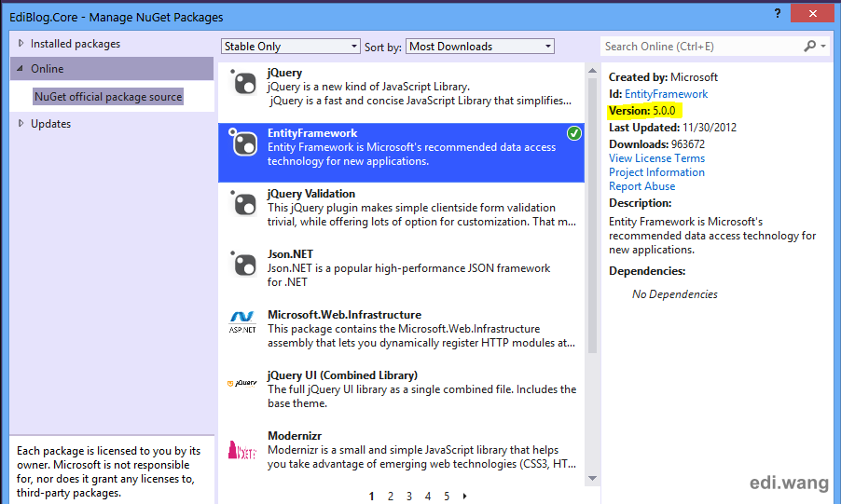This screenshot has width=841, height=504.
Task: Select the Online section
Action: click(112, 69)
